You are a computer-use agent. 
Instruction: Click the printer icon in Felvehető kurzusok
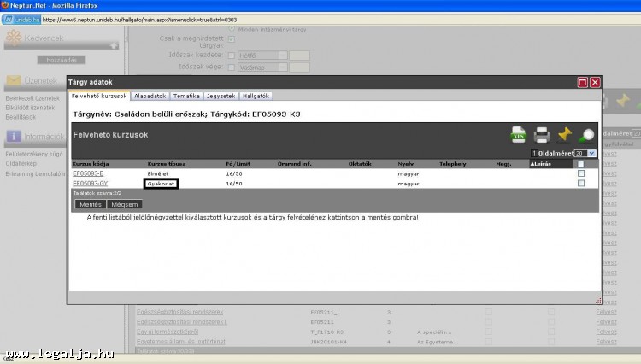[x=541, y=134]
